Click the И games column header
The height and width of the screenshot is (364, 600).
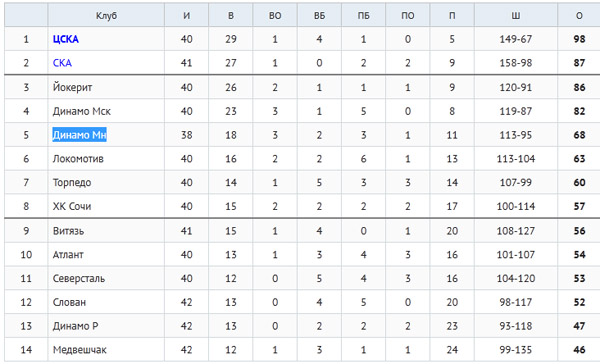186,16
